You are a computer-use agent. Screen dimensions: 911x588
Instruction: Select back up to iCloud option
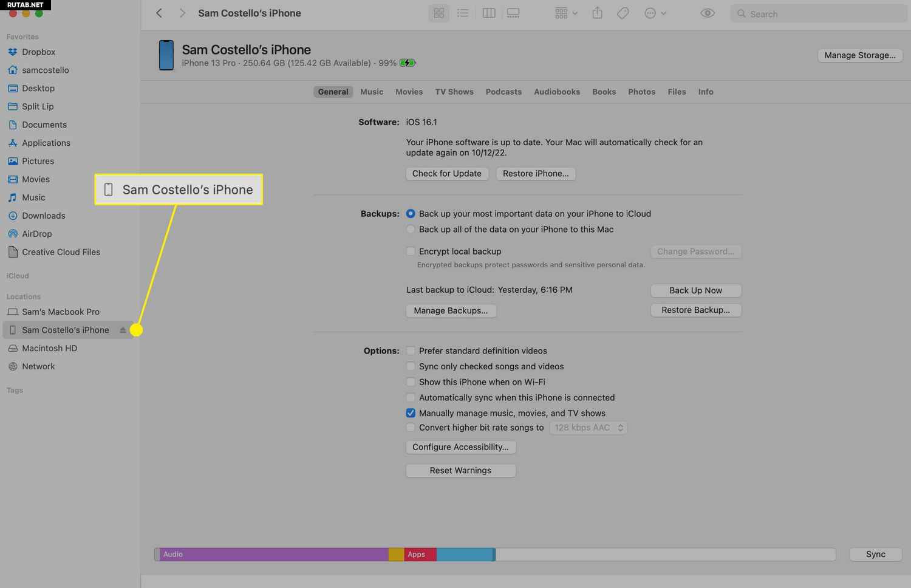[411, 214]
